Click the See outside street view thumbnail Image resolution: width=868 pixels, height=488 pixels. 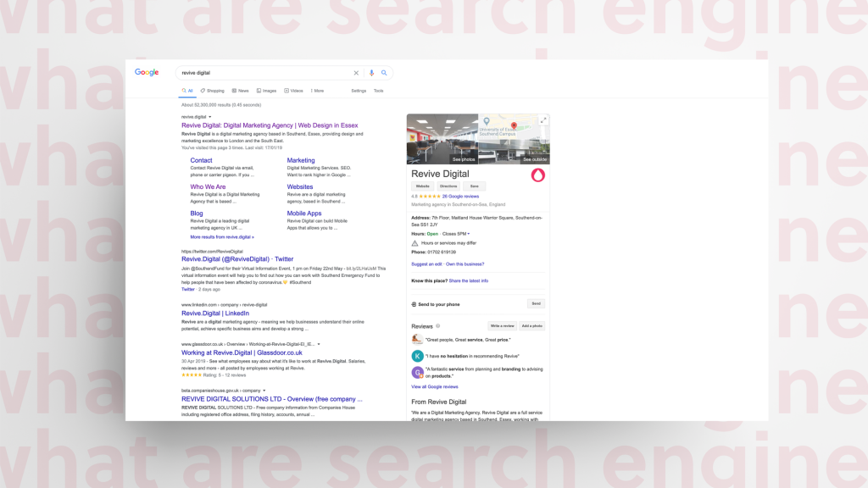[x=514, y=152]
